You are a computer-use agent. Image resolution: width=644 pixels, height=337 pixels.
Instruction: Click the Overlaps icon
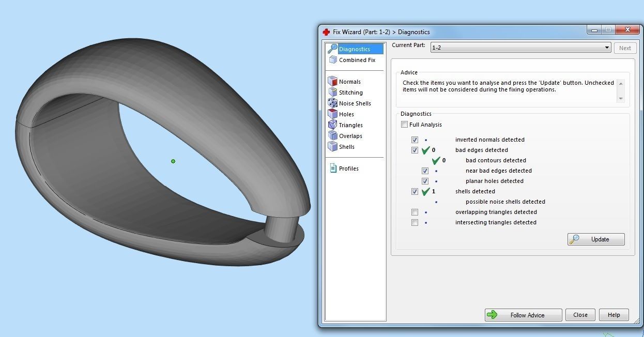coord(332,136)
